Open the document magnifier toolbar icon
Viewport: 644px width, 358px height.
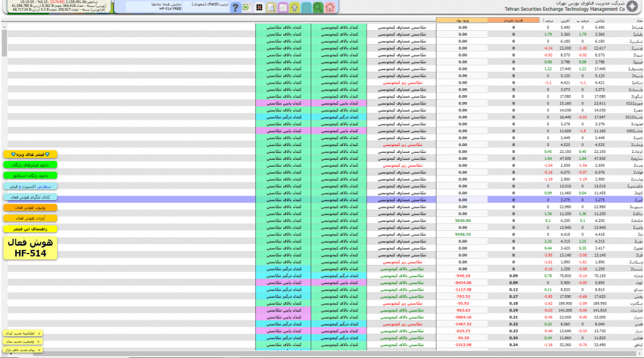click(x=270, y=8)
